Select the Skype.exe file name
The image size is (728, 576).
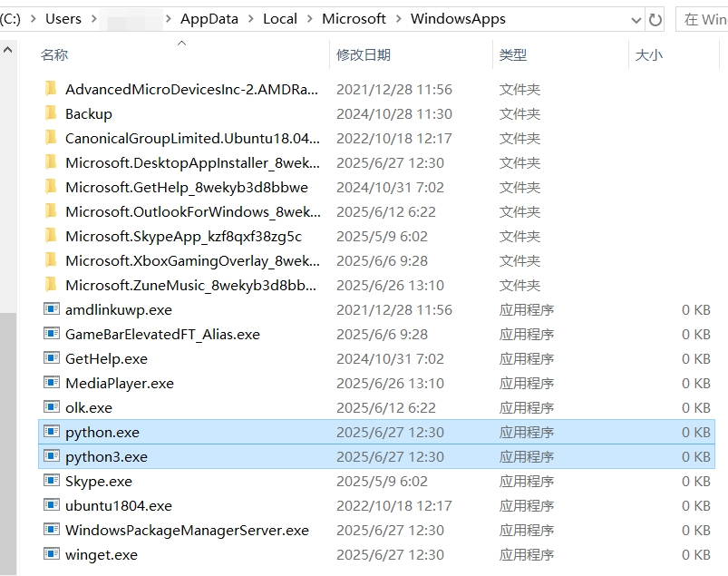click(99, 482)
